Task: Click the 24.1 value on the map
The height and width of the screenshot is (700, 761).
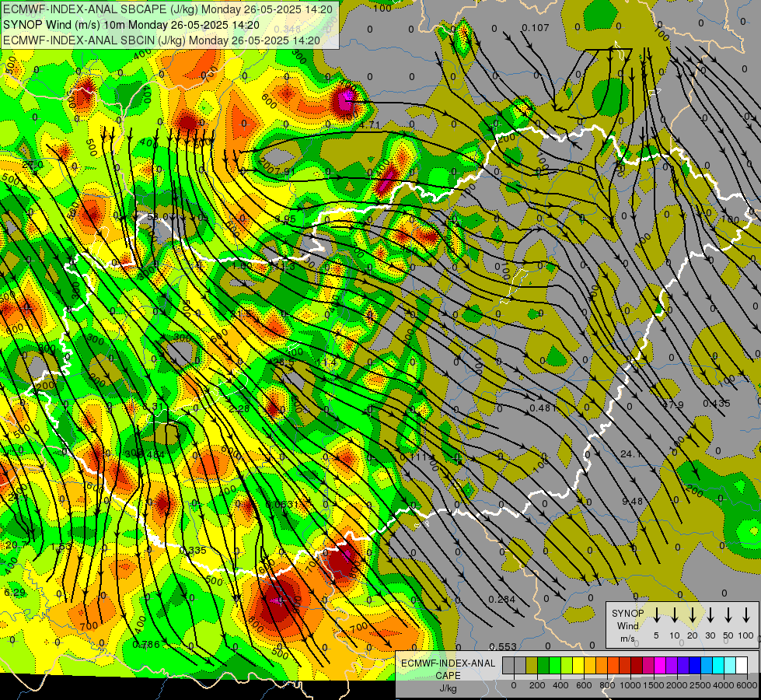Action: (x=631, y=454)
